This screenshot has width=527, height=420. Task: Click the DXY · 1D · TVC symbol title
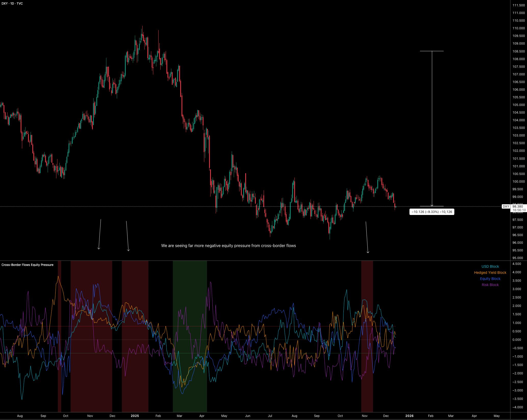[12, 4]
